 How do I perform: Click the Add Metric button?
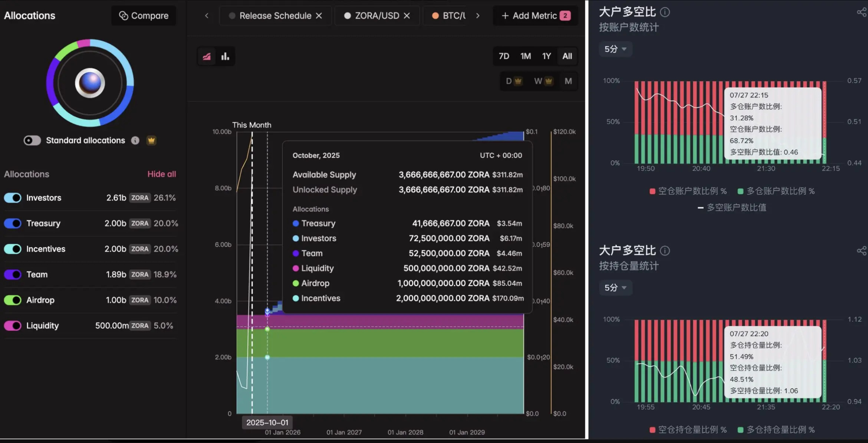coord(535,16)
